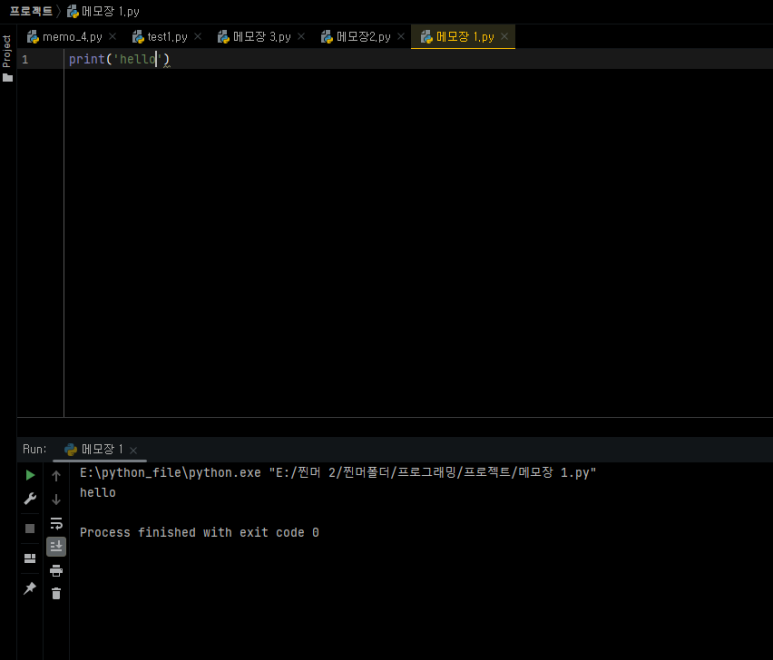Click the Run: label of tool window

[35, 449]
